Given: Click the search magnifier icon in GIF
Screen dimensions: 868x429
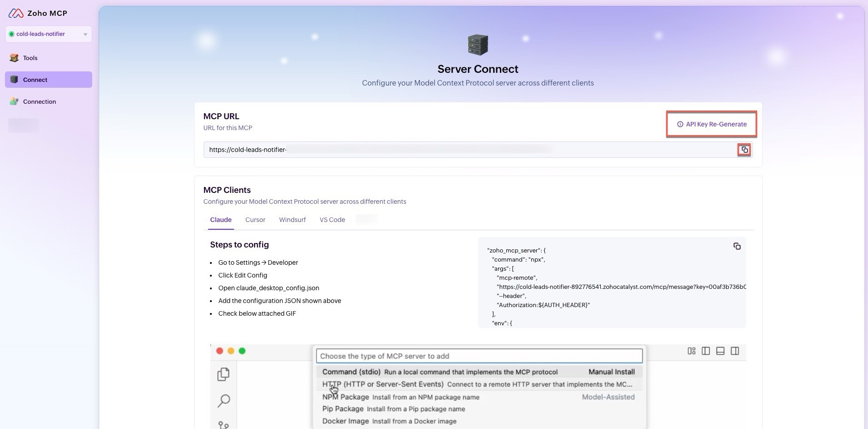Looking at the screenshot, I should click(224, 400).
